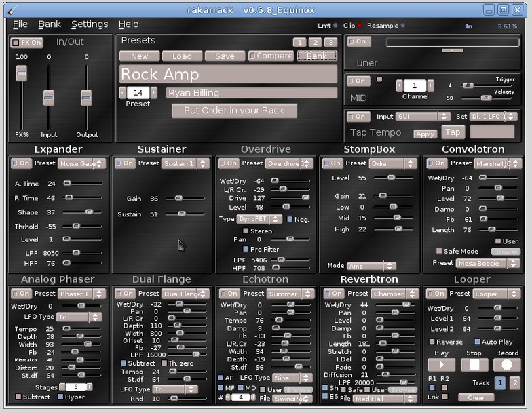Enable the Overdrive Stereo checkbox
This screenshot has width=532, height=413.
click(246, 231)
